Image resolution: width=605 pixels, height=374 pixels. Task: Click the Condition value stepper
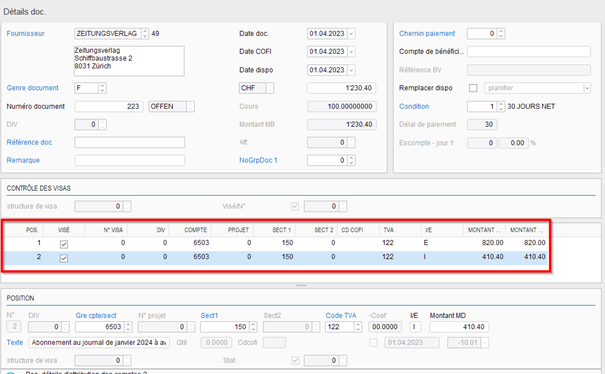coord(501,106)
